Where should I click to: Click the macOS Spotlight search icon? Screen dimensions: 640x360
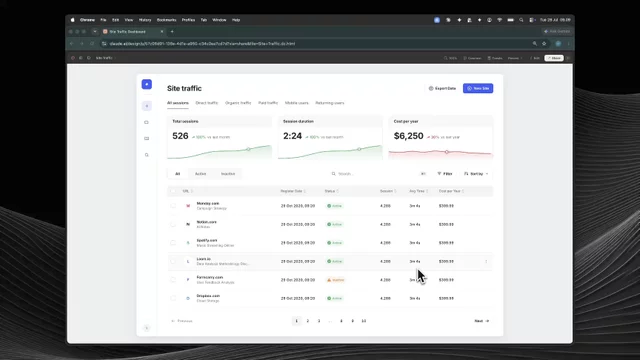[521, 20]
